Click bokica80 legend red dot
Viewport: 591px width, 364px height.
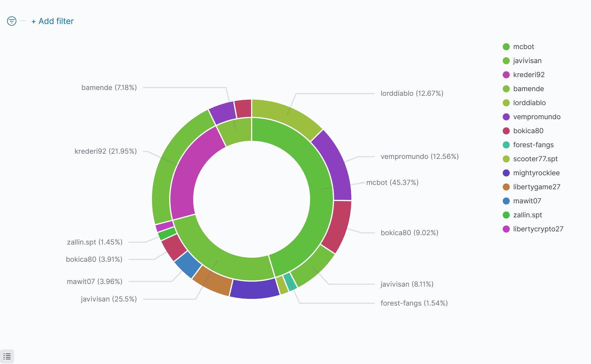(x=506, y=131)
